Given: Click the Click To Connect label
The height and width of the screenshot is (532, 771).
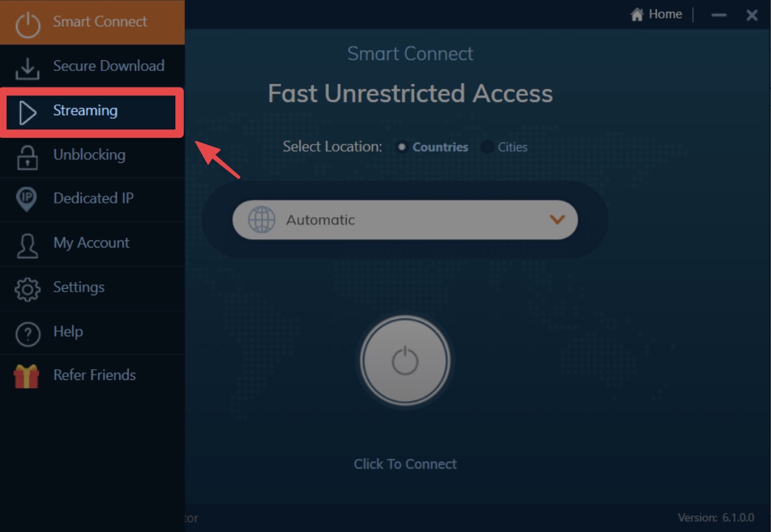Looking at the screenshot, I should pos(405,464).
